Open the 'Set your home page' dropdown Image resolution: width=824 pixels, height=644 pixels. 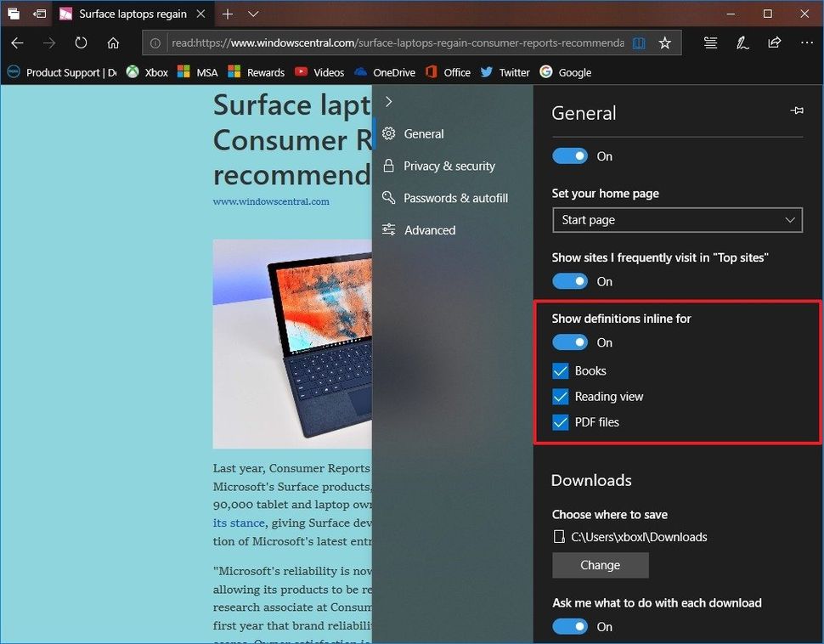(x=677, y=220)
